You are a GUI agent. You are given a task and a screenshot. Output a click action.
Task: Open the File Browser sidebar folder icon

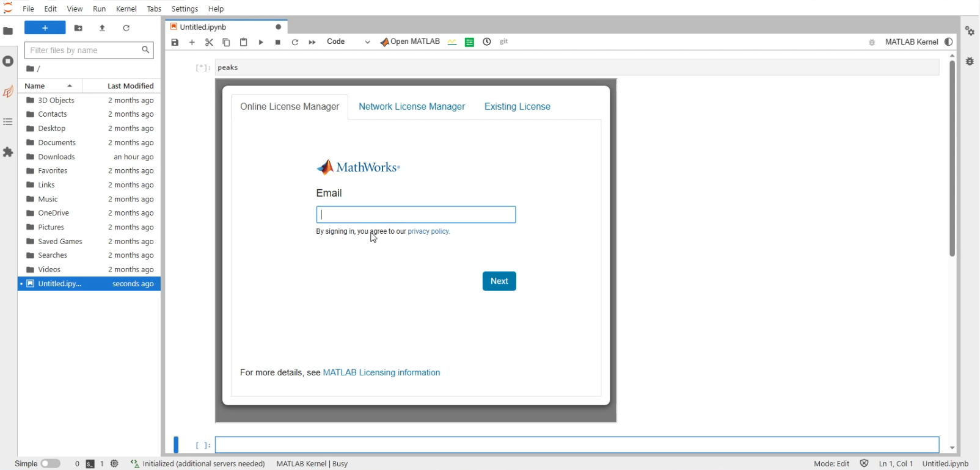8,31
